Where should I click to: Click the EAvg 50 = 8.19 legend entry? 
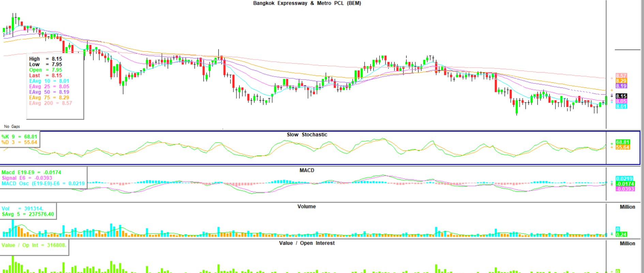pos(49,92)
